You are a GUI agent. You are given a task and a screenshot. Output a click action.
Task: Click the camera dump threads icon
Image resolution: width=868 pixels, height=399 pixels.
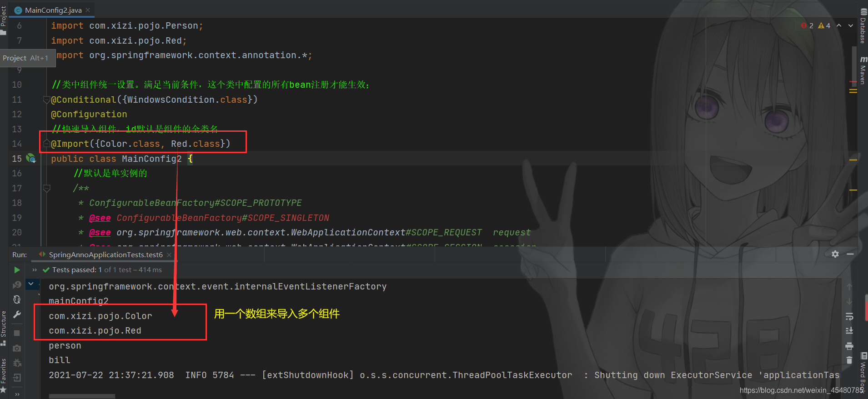coord(17,348)
